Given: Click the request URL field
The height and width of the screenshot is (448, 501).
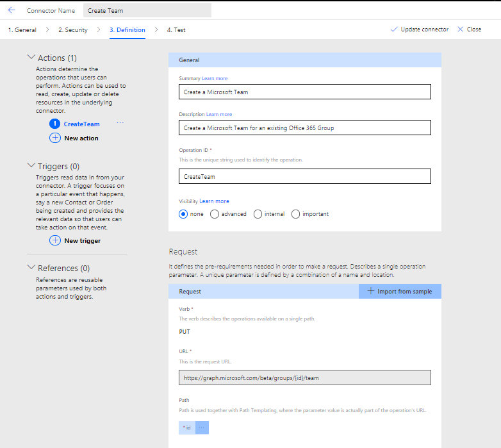Looking at the screenshot, I should click(x=305, y=377).
